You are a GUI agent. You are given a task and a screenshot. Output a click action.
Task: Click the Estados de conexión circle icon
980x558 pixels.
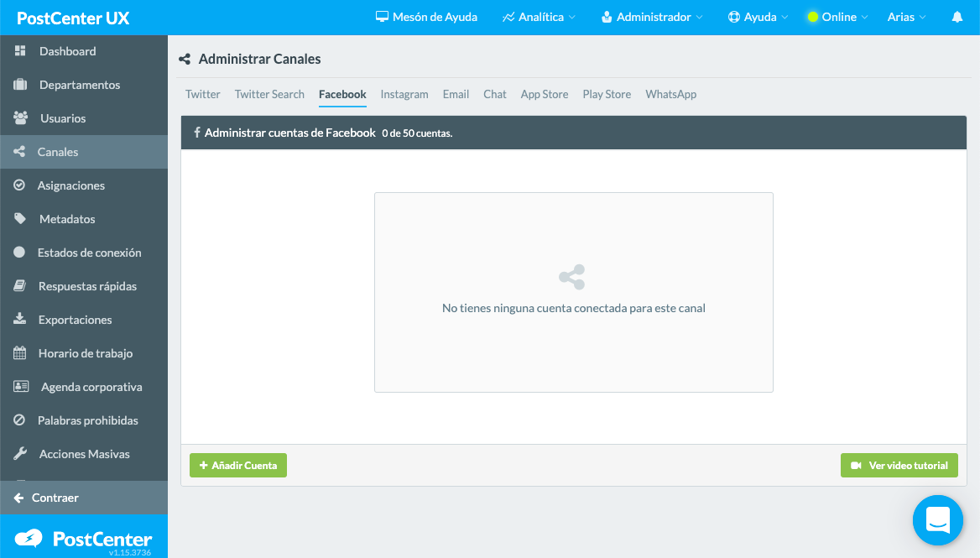pos(19,252)
